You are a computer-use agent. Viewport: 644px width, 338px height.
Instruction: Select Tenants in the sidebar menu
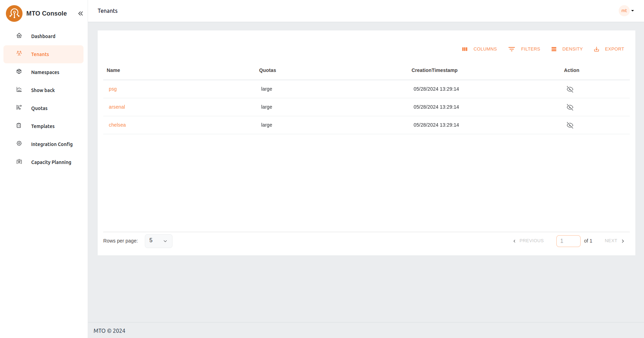40,54
